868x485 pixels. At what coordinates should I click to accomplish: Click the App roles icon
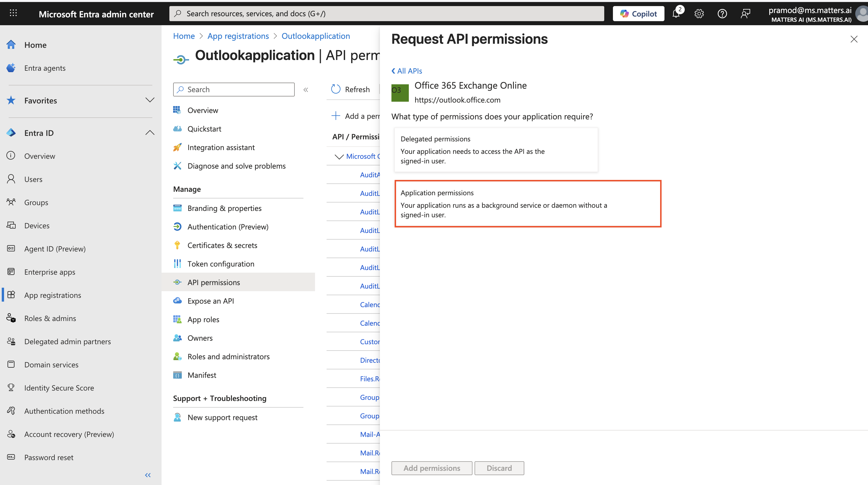pyautogui.click(x=177, y=319)
